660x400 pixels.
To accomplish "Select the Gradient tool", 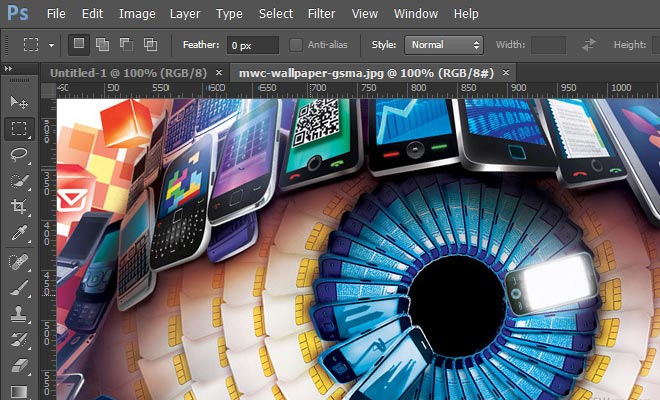I will click(19, 392).
